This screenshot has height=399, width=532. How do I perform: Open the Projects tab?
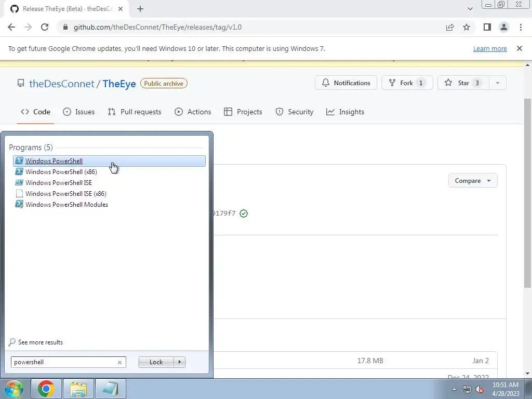tap(243, 112)
